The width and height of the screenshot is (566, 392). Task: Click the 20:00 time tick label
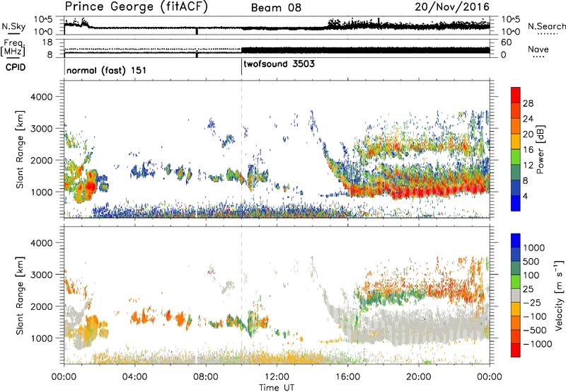point(419,377)
